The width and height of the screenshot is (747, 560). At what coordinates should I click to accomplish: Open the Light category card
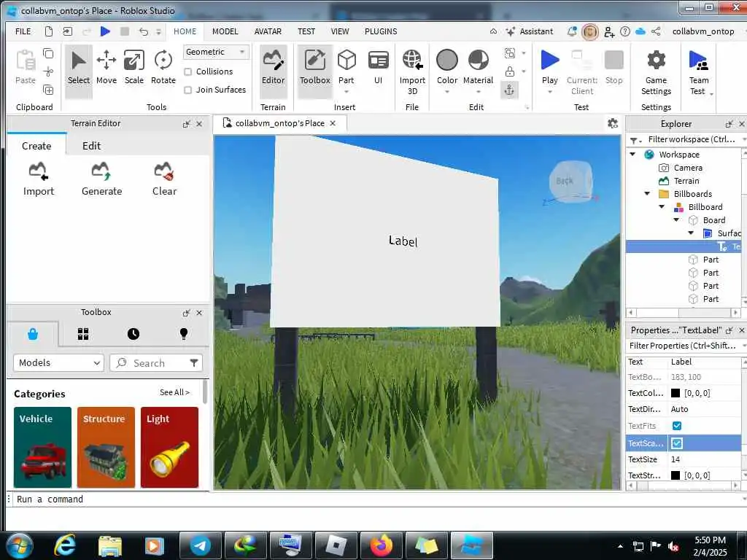pos(169,447)
